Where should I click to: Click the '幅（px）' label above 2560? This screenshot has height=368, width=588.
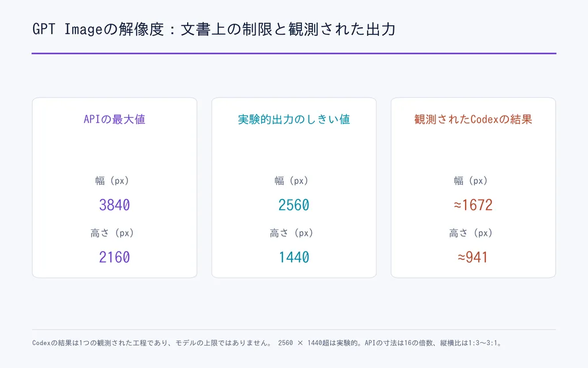pyautogui.click(x=291, y=181)
